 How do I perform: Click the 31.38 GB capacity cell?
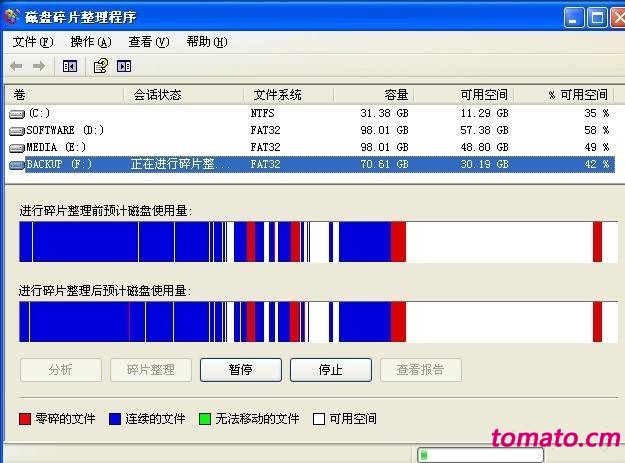(x=384, y=114)
